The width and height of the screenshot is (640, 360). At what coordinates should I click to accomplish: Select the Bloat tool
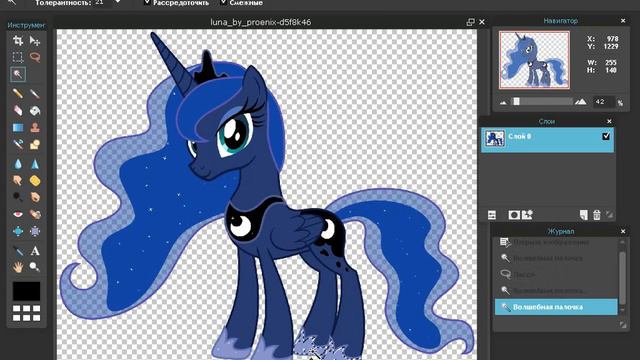(18, 231)
